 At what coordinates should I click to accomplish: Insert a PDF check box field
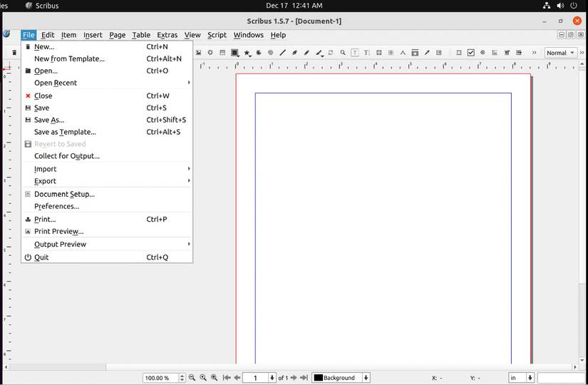click(x=471, y=53)
